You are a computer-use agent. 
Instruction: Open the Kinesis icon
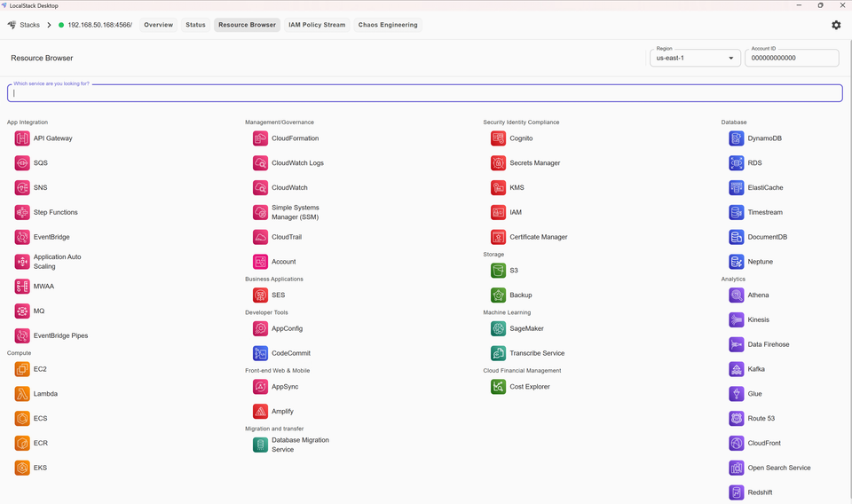(737, 320)
